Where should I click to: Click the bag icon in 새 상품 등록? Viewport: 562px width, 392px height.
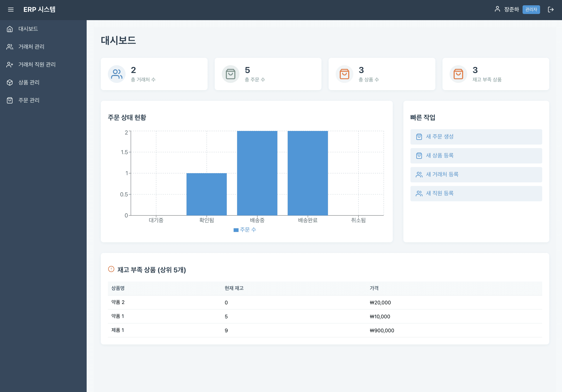pyautogui.click(x=419, y=156)
